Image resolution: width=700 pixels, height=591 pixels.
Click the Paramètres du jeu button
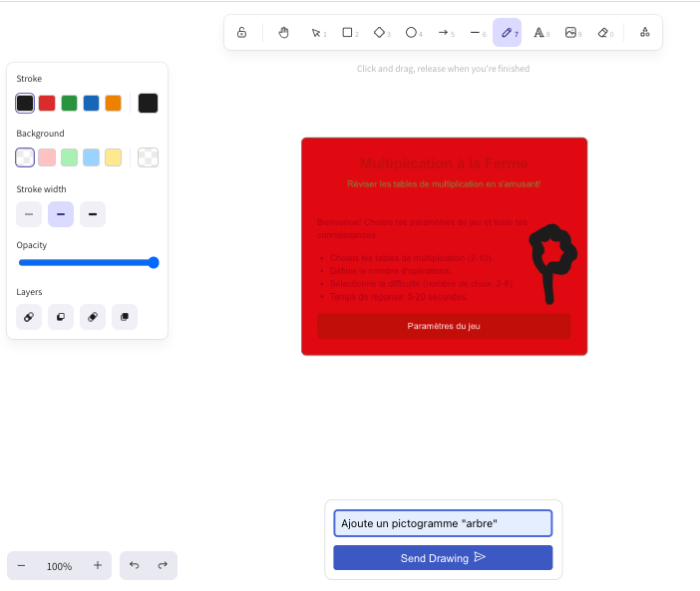(x=444, y=326)
